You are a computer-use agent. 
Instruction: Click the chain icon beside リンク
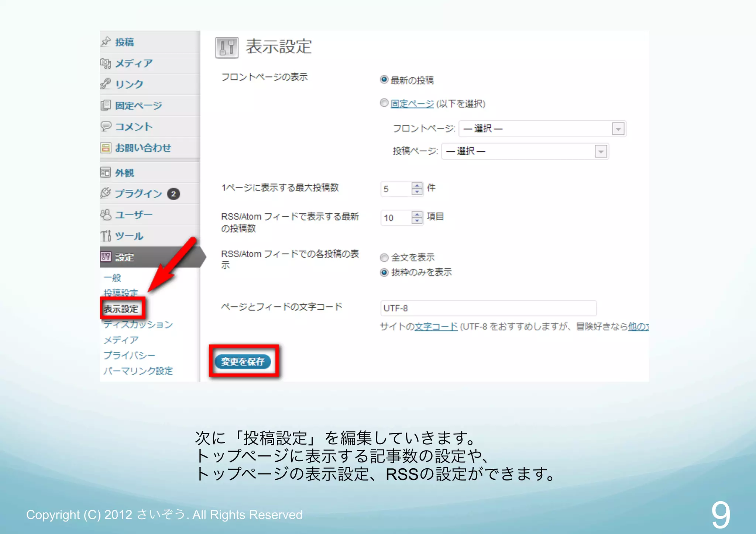[106, 84]
